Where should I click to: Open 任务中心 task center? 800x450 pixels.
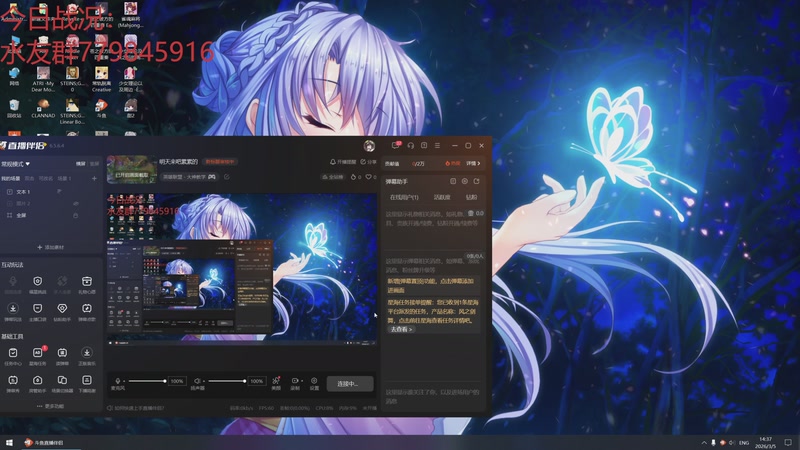coord(13,356)
